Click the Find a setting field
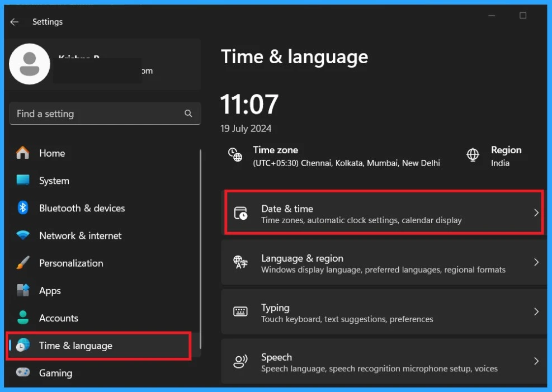 105,114
